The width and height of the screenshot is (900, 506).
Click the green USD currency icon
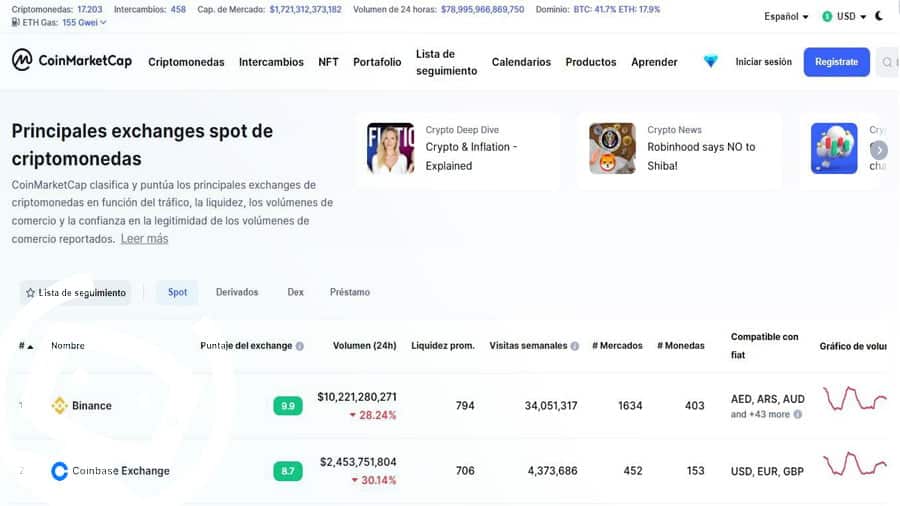tap(827, 17)
